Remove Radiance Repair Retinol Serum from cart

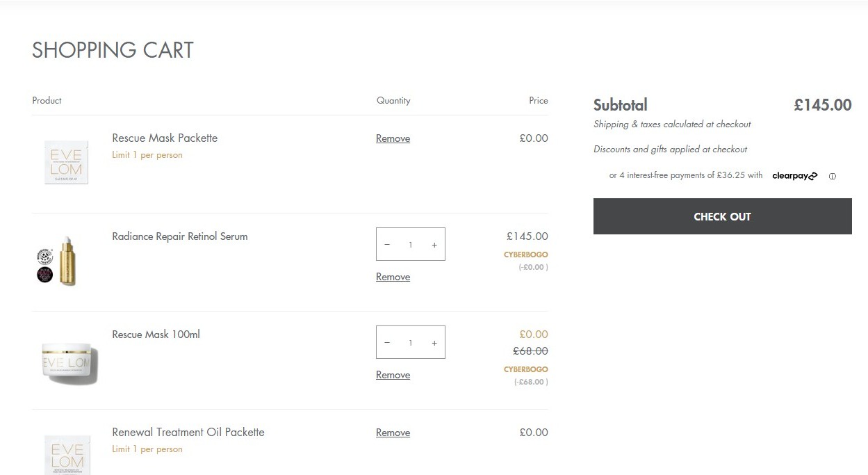[393, 277]
